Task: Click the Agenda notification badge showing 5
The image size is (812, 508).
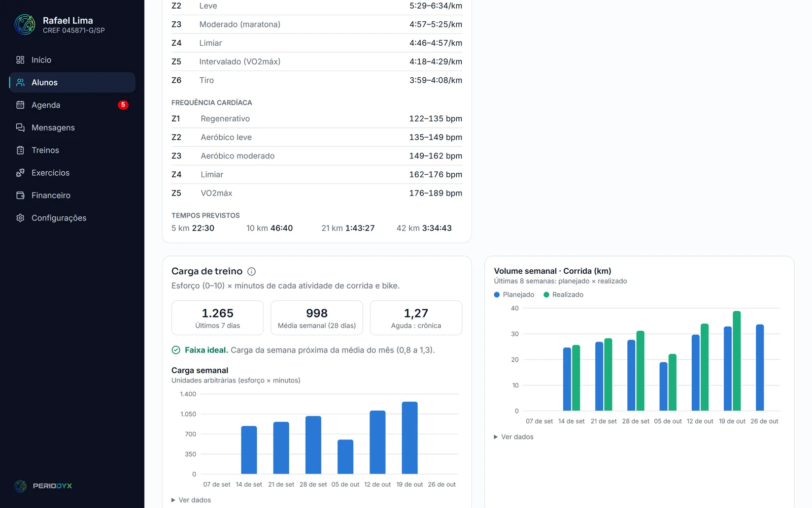Action: (x=123, y=105)
